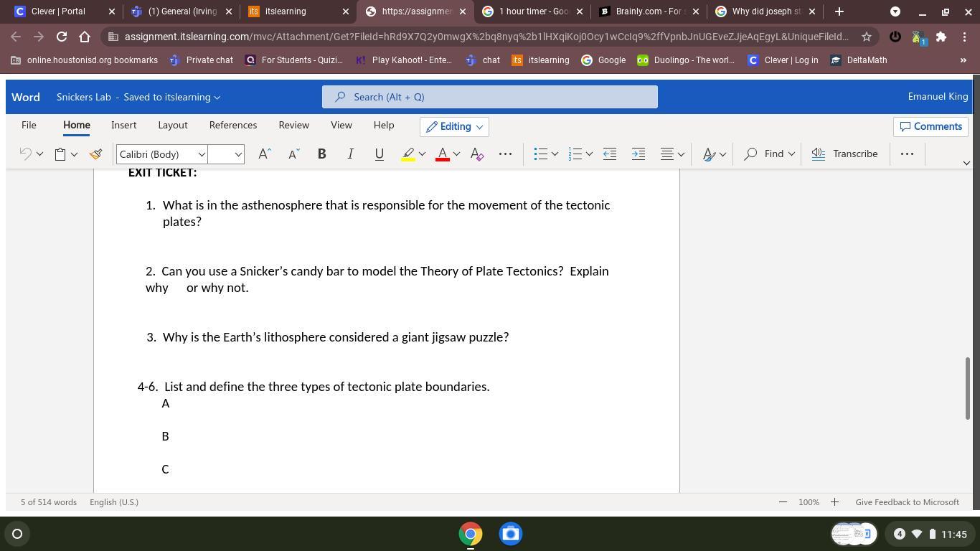Expand the bullet list options arrow
980x551 pixels.
coord(555,154)
